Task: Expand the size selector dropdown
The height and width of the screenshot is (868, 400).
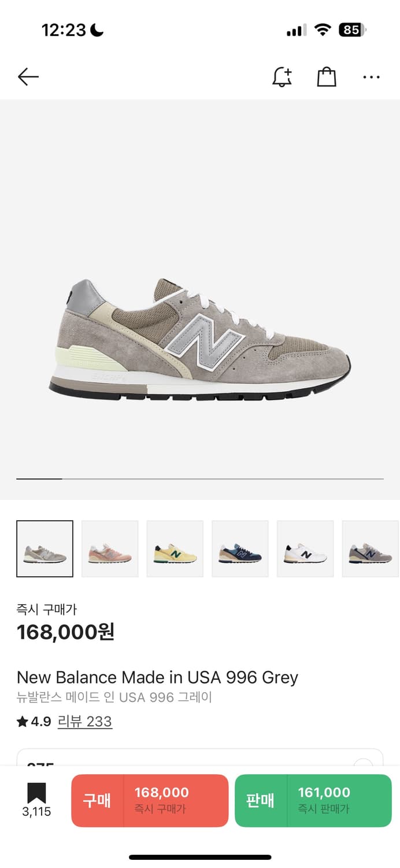Action: [200, 757]
